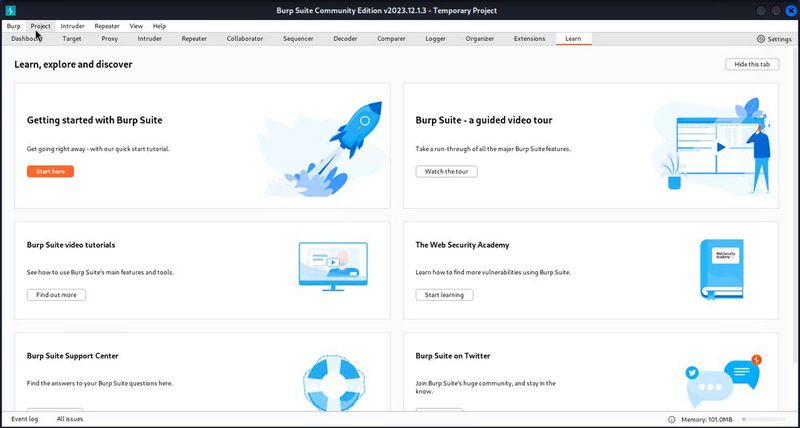The height and width of the screenshot is (428, 800).
Task: Click the 'Memory: 101.0MB' status text
Action: coord(707,420)
